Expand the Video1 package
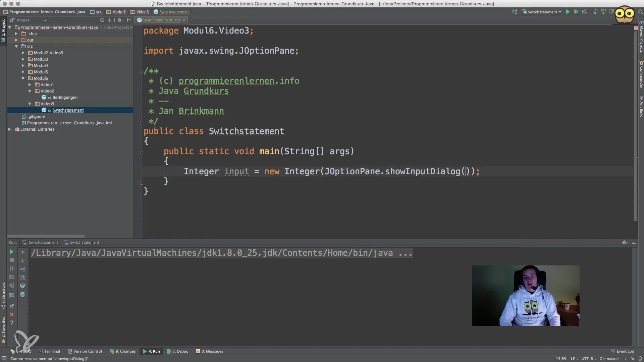Screen dimensions: 644x362 click(x=30, y=84)
